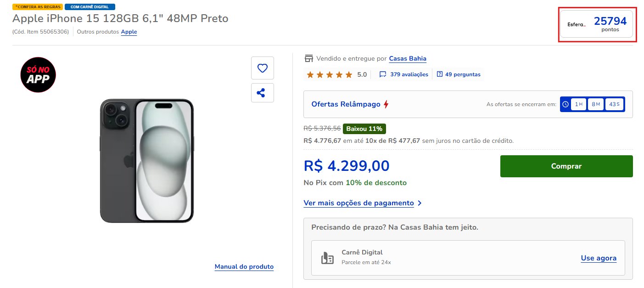
Task: Click the lightning bolt offer icon
Action: coord(386,104)
